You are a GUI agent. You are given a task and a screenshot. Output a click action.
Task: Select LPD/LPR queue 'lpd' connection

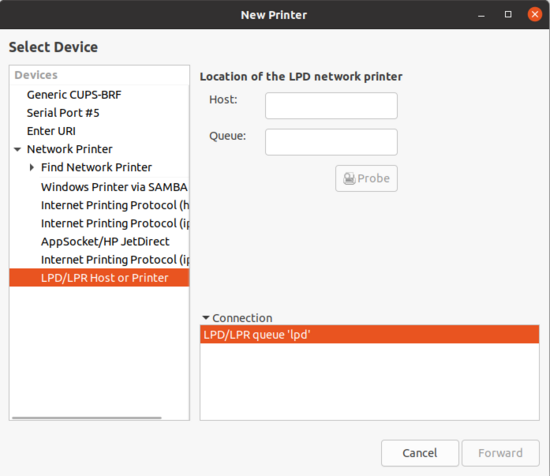pos(369,335)
